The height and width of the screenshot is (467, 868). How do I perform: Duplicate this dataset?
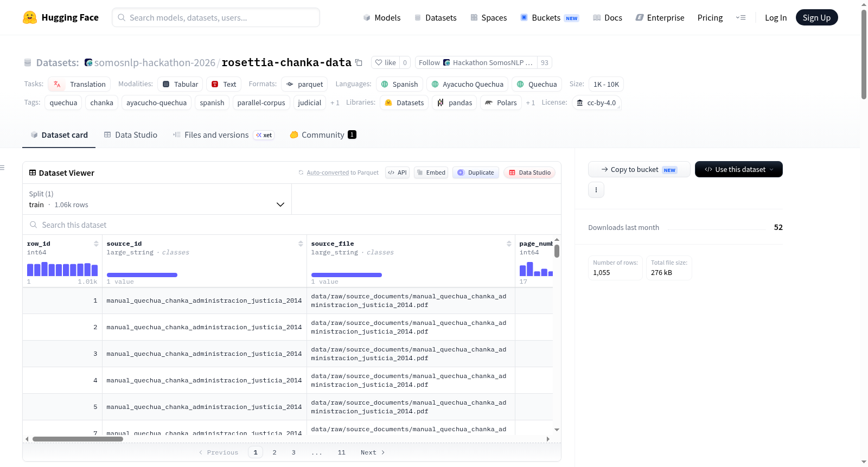476,172
